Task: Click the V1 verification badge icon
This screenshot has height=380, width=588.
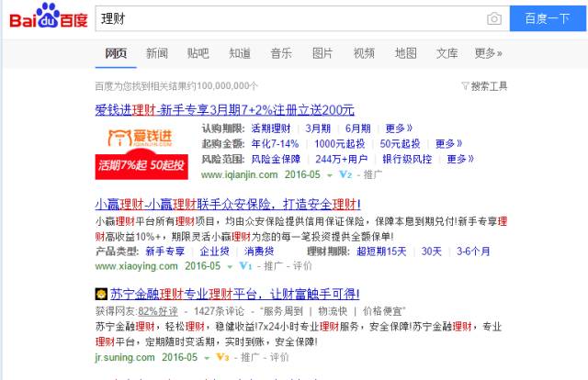Action: click(245, 266)
